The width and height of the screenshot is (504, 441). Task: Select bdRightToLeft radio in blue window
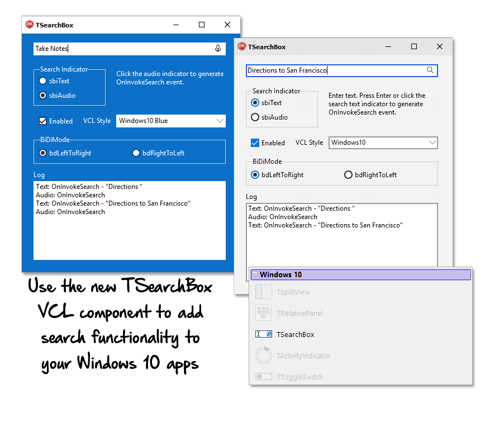point(136,153)
